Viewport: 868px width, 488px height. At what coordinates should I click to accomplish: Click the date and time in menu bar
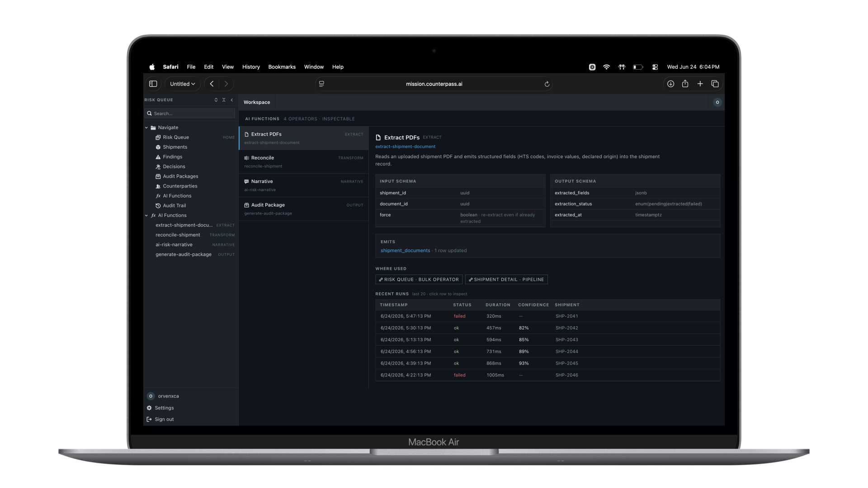[x=693, y=67]
